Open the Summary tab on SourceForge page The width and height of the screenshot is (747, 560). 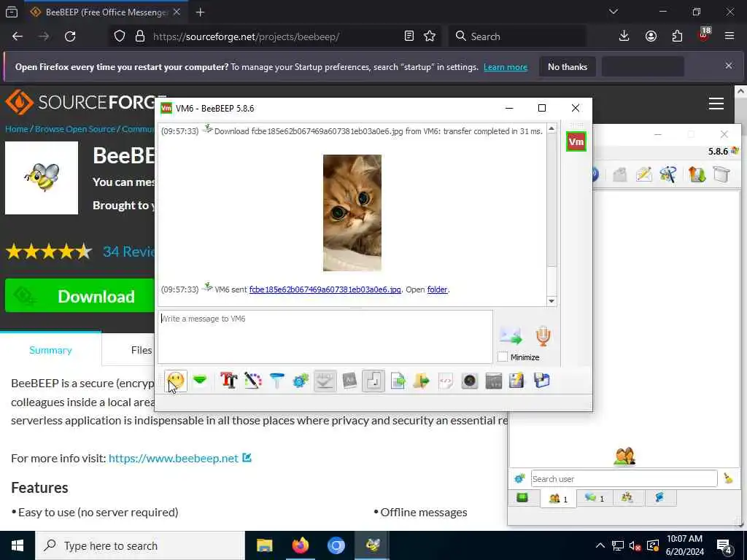(50, 350)
